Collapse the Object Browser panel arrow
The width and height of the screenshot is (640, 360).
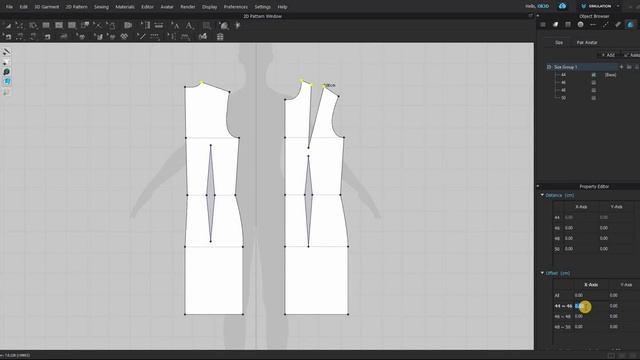tap(538, 16)
